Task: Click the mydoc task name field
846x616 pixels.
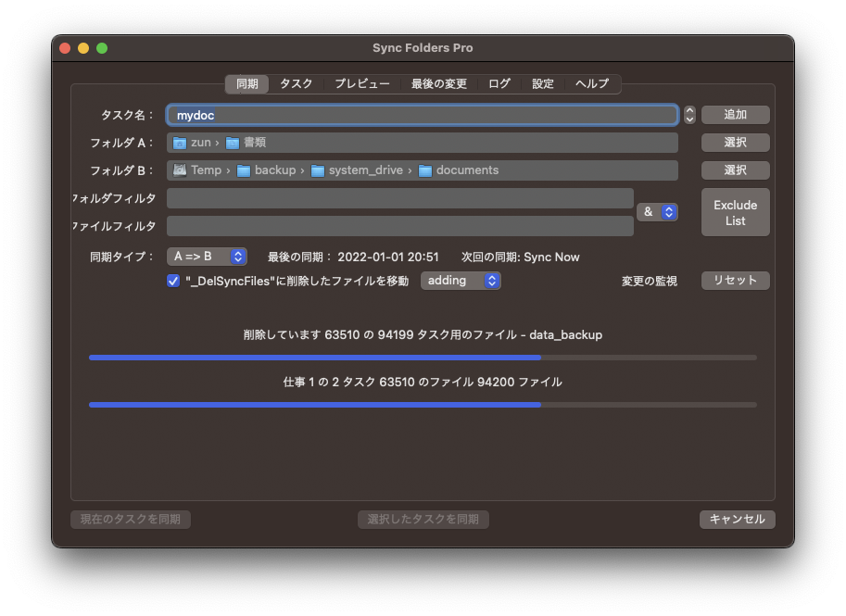Action: [422, 115]
